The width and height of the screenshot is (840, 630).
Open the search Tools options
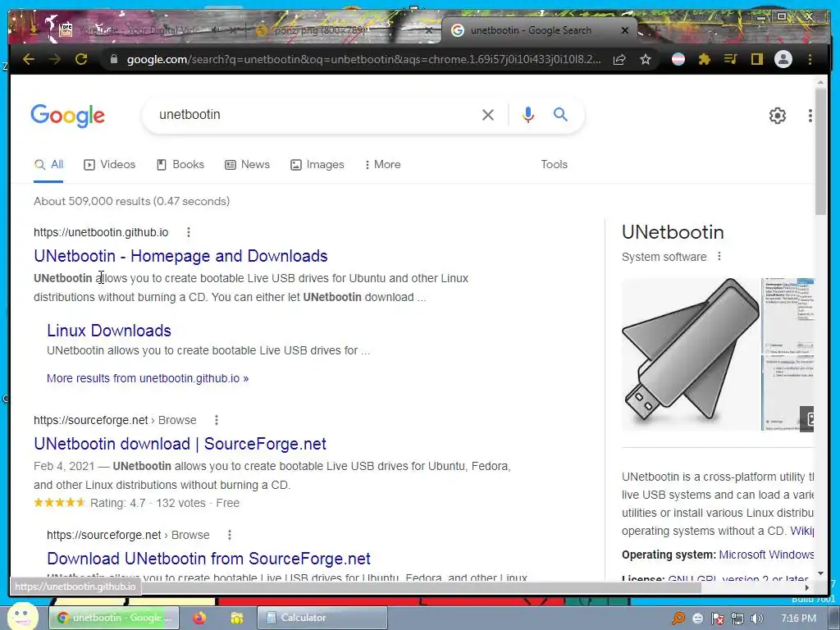[x=554, y=164]
